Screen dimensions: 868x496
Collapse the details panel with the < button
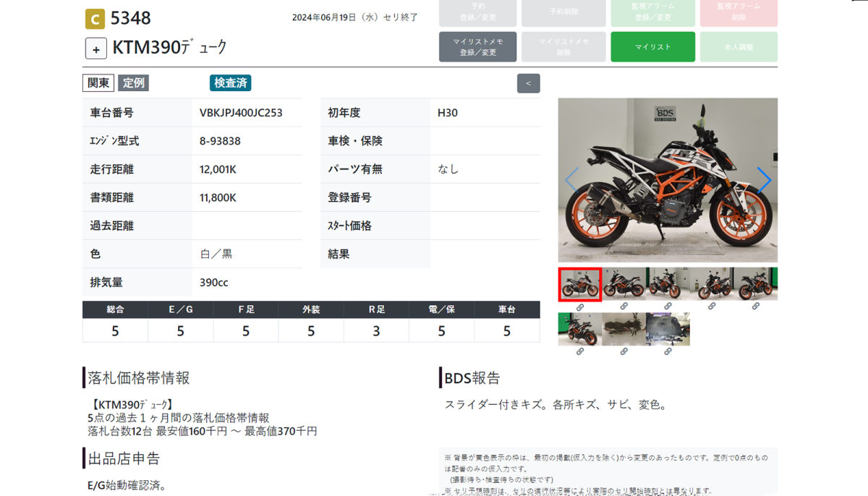(528, 83)
